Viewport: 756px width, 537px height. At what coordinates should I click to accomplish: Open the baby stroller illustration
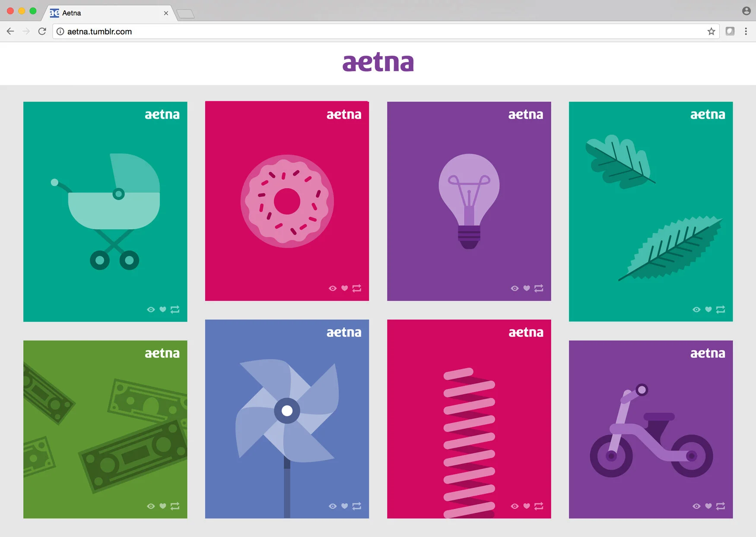[x=105, y=212]
